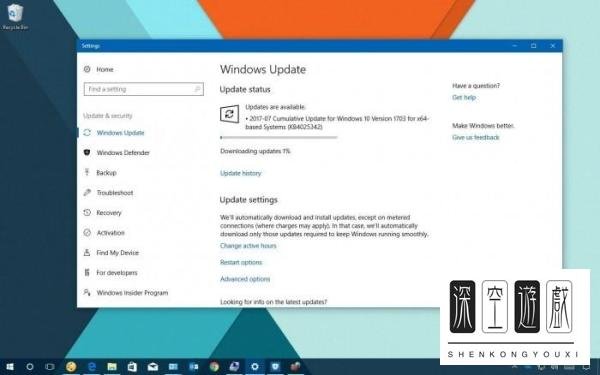Screen dimensions: 600x375
Task: Minimize the Settings window
Action: click(515, 46)
